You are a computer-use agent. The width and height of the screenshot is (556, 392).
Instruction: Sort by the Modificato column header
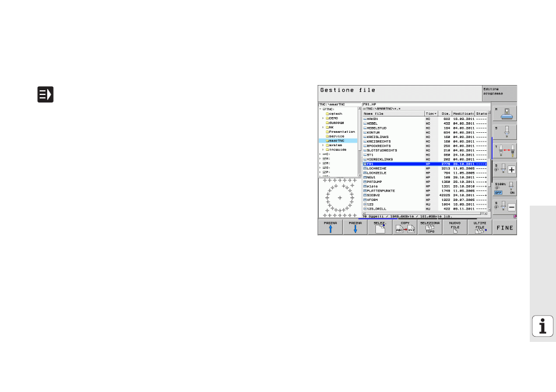463,114
